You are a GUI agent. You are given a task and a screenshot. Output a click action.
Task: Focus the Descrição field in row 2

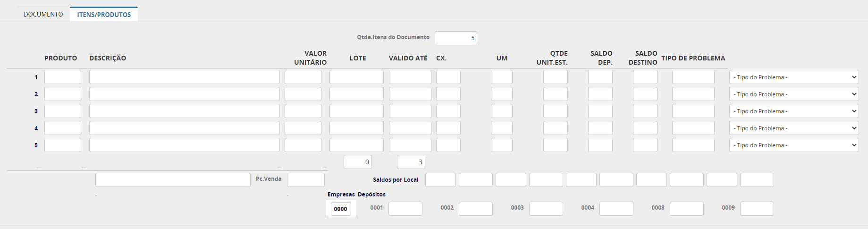(x=184, y=94)
